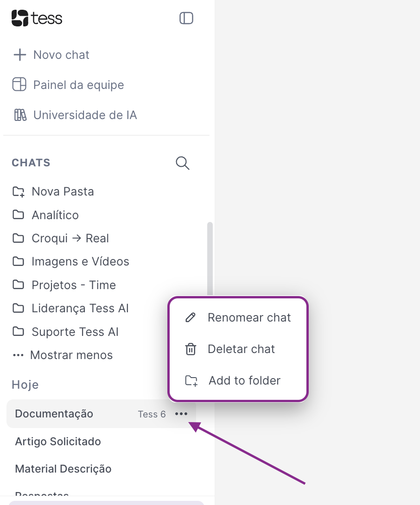
Task: Collapse the folder list via Mostrar menos
Action: coord(71,355)
